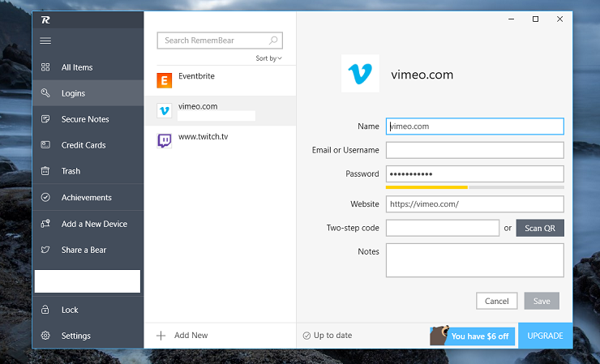Click the Scan QR button

click(540, 228)
